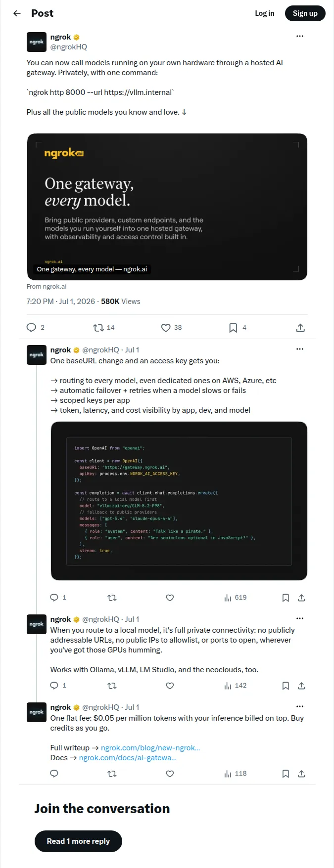This screenshot has height=868, width=334.
Task: Reply to the flat fee pricing post
Action: coord(54,774)
